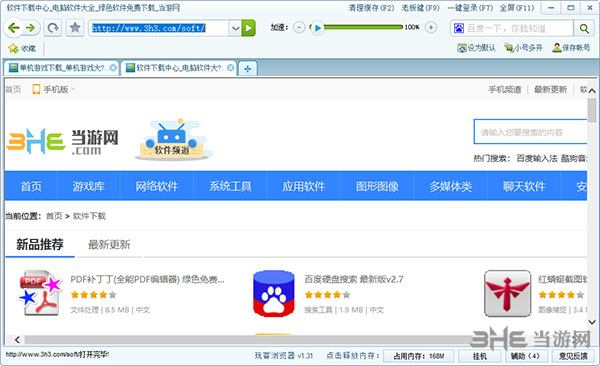Click 清理缓存(F2) in title bar

(371, 8)
